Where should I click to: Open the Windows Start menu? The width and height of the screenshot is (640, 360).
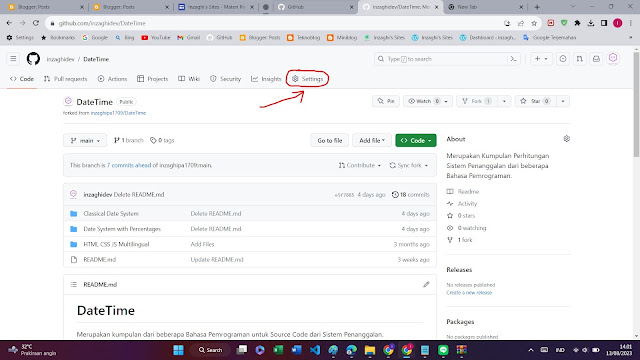(178, 350)
